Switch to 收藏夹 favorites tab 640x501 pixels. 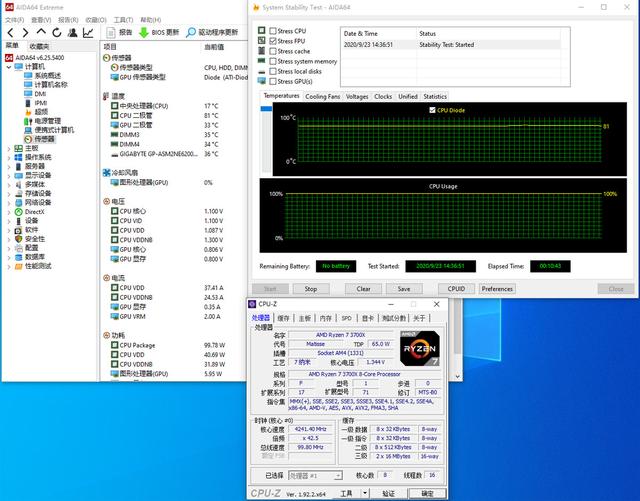pos(39,47)
